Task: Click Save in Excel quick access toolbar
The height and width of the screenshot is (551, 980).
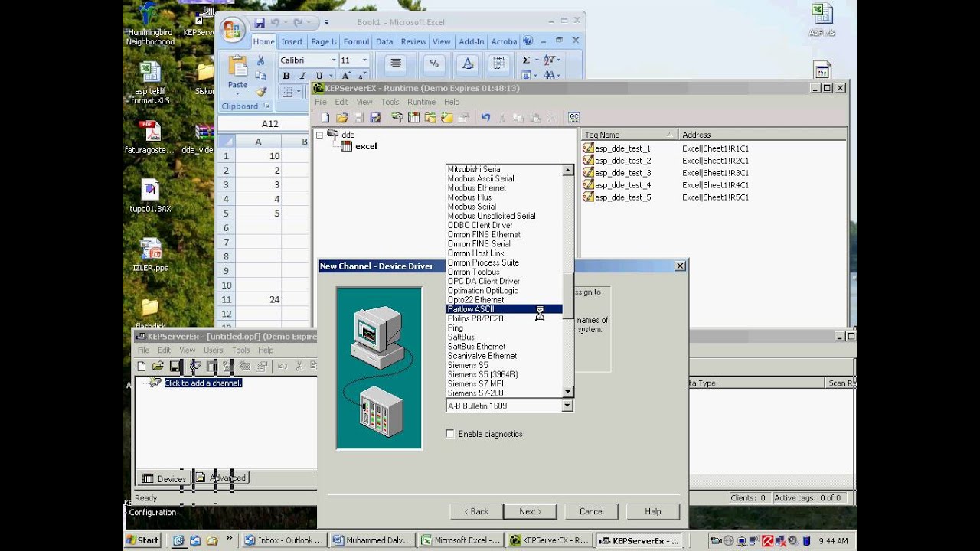Action: (260, 23)
